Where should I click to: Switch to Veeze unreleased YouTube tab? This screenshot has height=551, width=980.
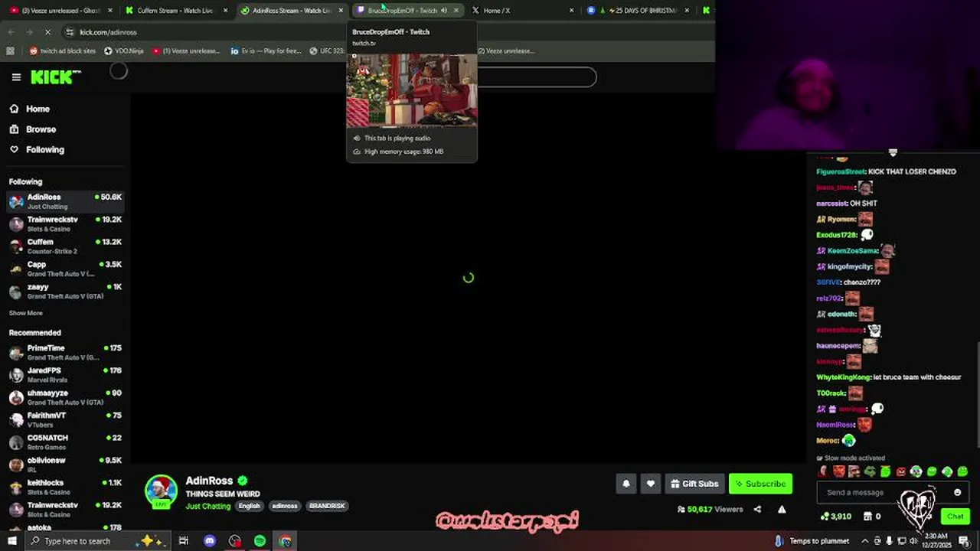[60, 11]
